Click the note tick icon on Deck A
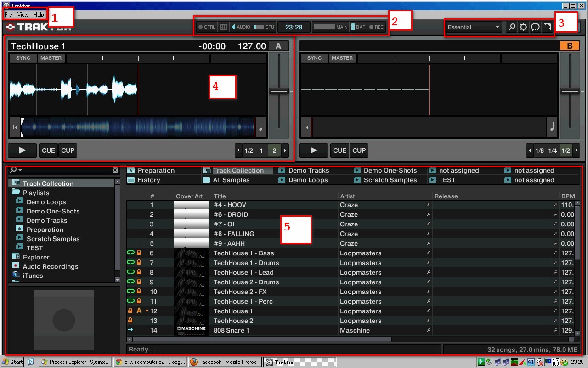 [x=261, y=127]
